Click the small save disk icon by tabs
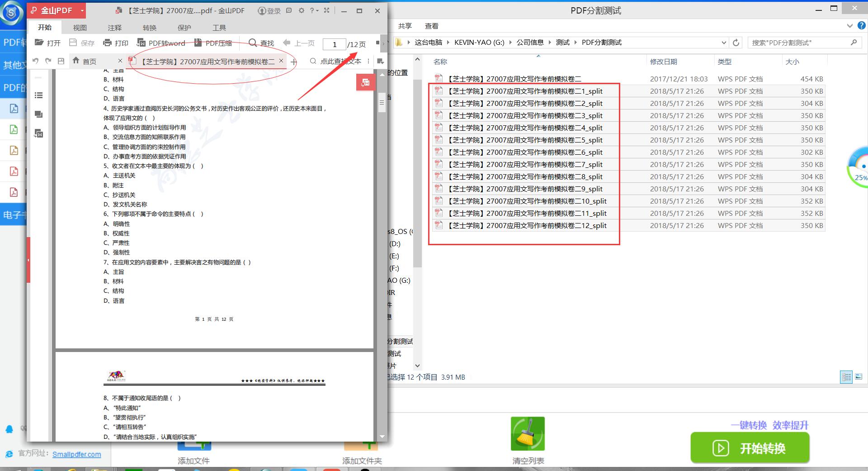The image size is (868, 471). click(61, 61)
